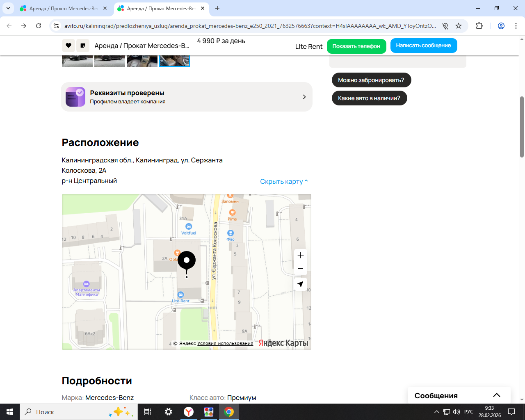Switch to first Аренда / Прокат tab

pos(64,8)
